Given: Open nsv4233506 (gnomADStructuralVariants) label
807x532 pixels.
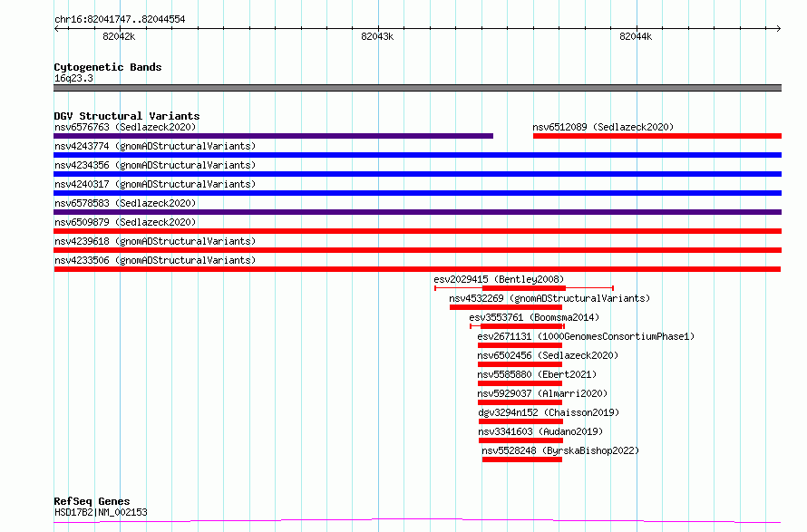Looking at the screenshot, I should (x=155, y=260).
